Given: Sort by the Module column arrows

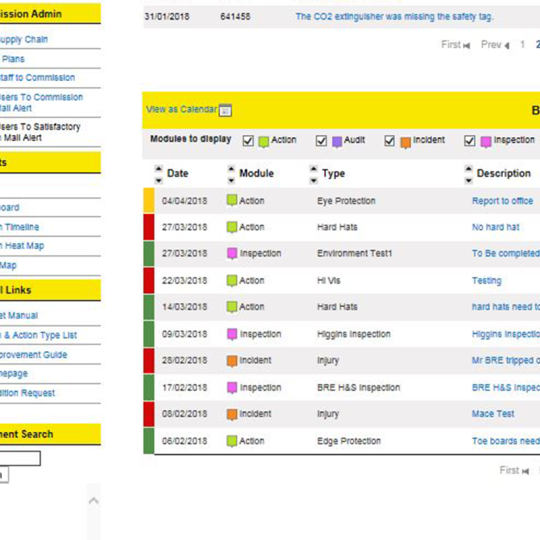Looking at the screenshot, I should 231,175.
